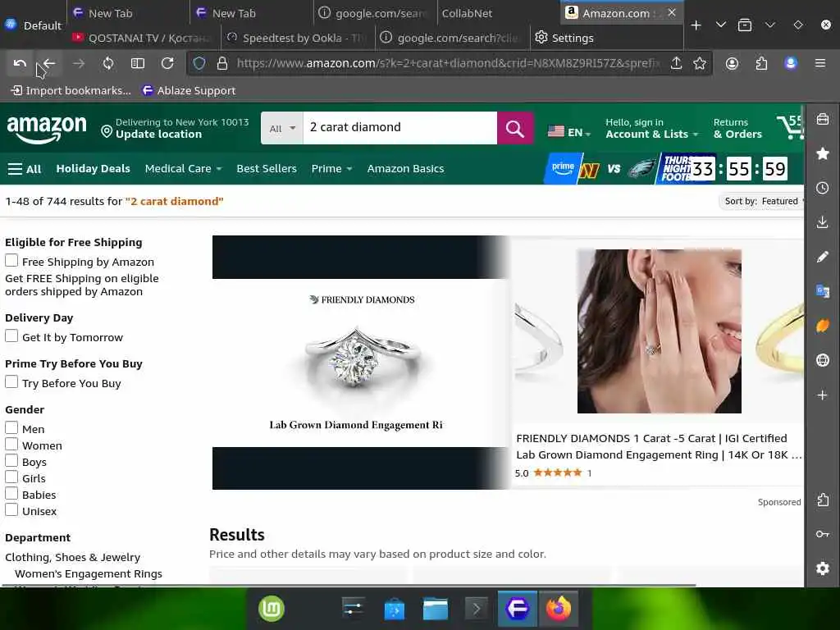Toggle the sidebar panel icon
The image size is (840, 630).
click(x=138, y=64)
